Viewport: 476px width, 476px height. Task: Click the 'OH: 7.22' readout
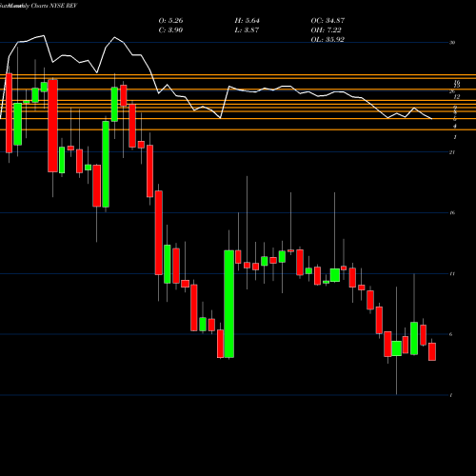pos(326,30)
